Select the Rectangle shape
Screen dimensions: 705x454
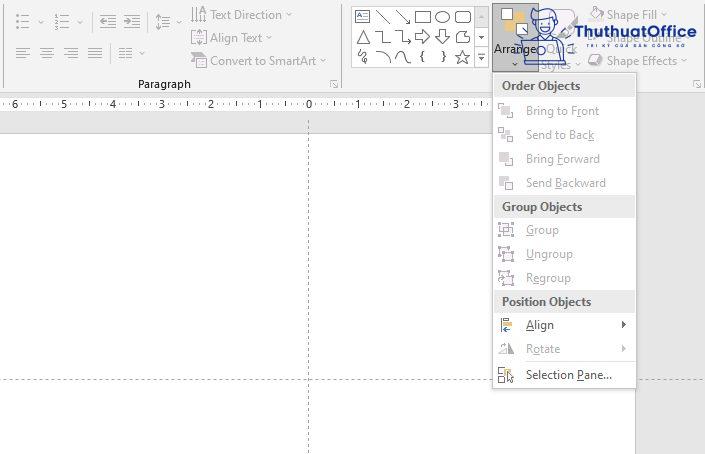423,17
